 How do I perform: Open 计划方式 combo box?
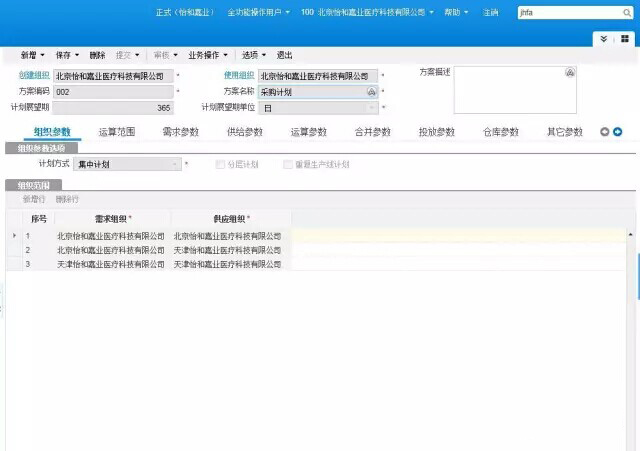[127, 164]
